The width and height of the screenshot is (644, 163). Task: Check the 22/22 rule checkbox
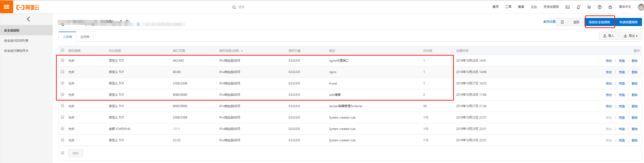63,140
